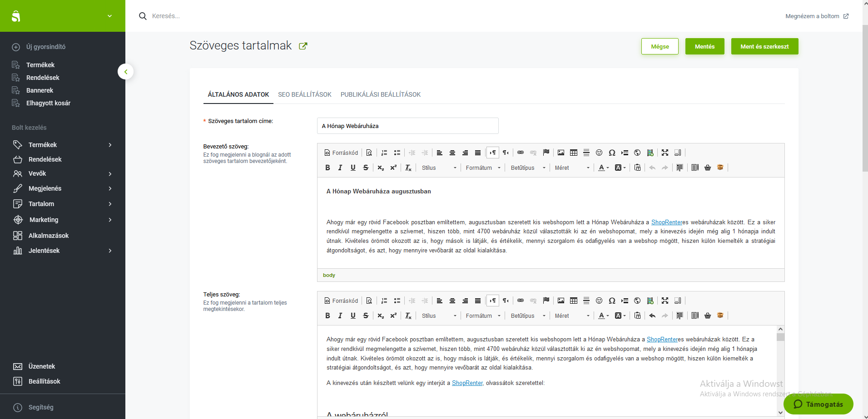The image size is (868, 419).
Task: Click the Mentés button
Action: 704,46
